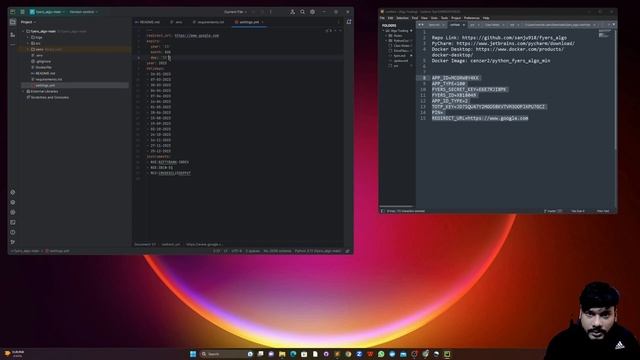Open Chrome from the taskbar
Viewport: 640px width, 360px height.
click(x=348, y=354)
